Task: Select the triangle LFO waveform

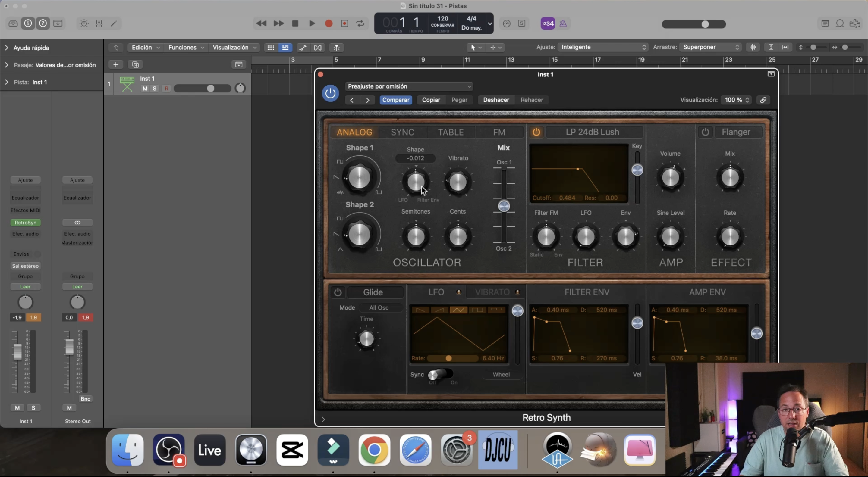Action: [x=458, y=310]
